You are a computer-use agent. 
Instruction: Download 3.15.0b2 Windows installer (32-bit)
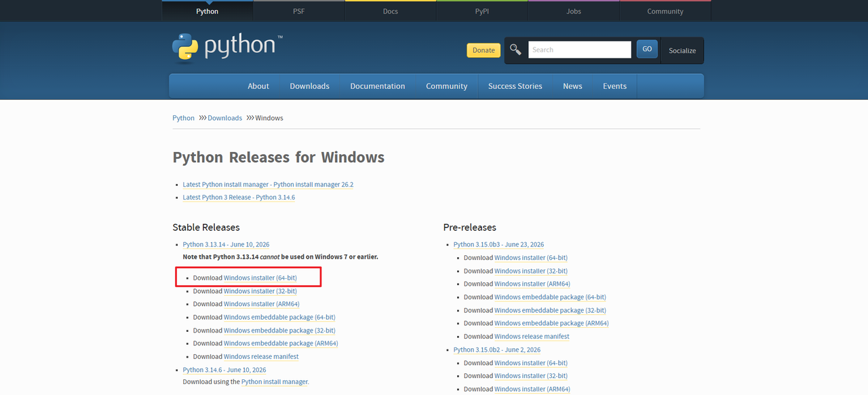coord(531,376)
